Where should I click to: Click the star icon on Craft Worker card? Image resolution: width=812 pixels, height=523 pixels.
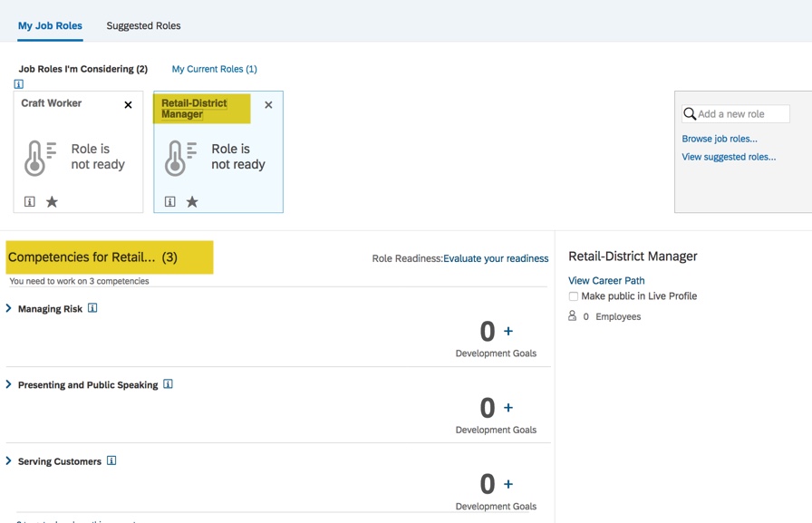(x=52, y=202)
